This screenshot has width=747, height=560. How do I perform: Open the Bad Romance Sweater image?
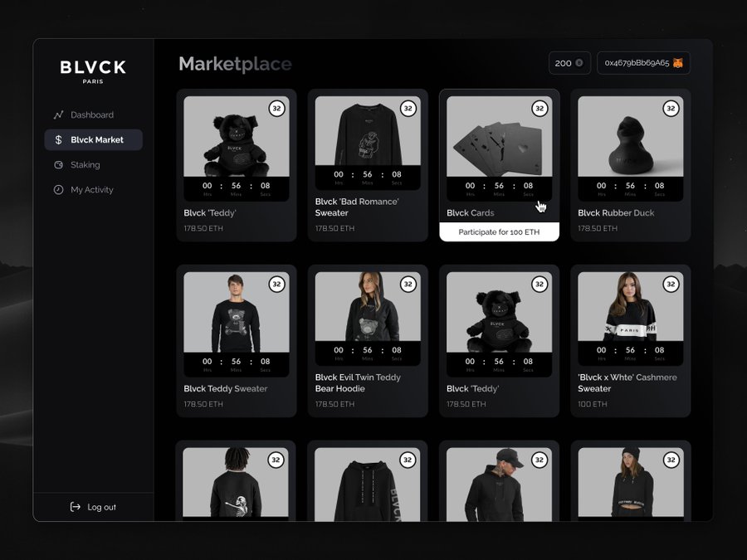click(368, 130)
